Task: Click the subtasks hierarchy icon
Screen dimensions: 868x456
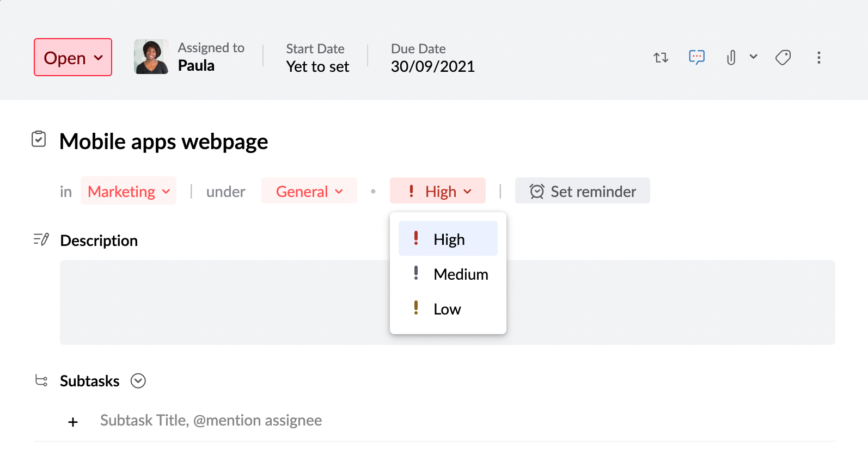Action: tap(41, 380)
